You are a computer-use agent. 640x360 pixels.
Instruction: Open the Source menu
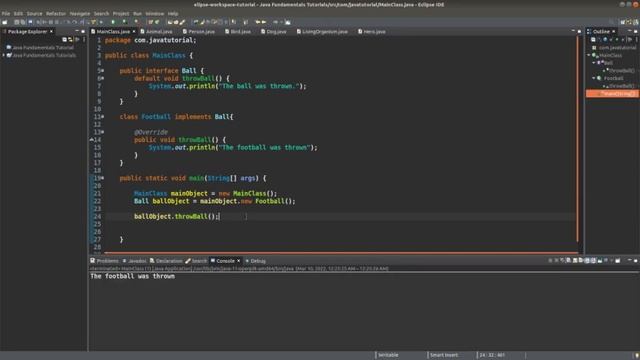pyautogui.click(x=34, y=13)
